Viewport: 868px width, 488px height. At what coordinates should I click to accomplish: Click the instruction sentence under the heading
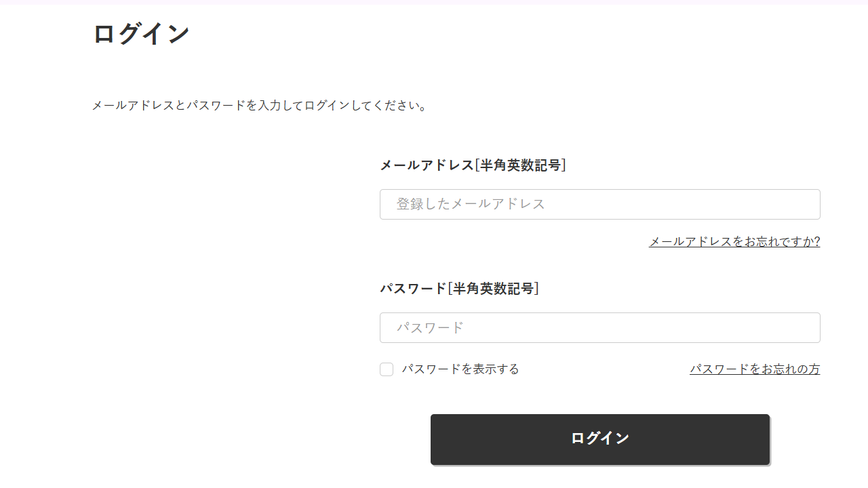[260, 106]
